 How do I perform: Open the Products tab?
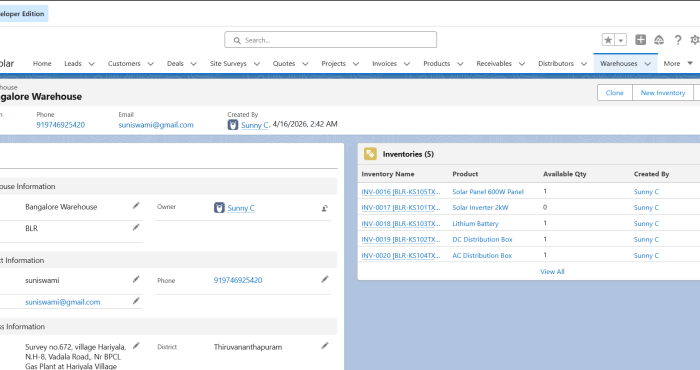[x=437, y=63]
